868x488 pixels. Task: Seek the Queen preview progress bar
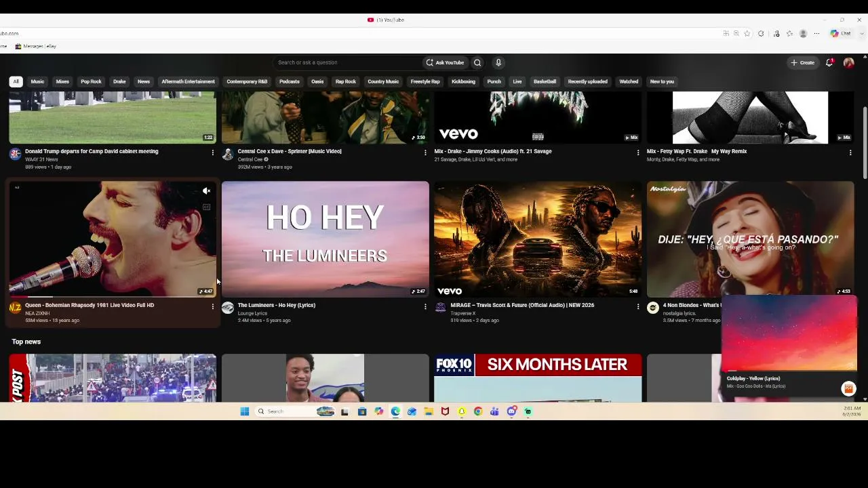113,297
